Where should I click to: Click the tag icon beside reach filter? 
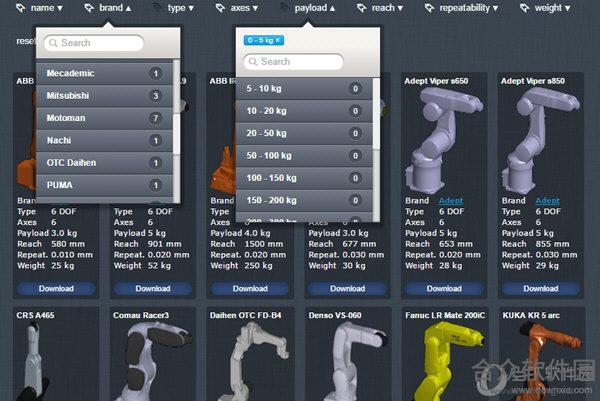click(362, 8)
